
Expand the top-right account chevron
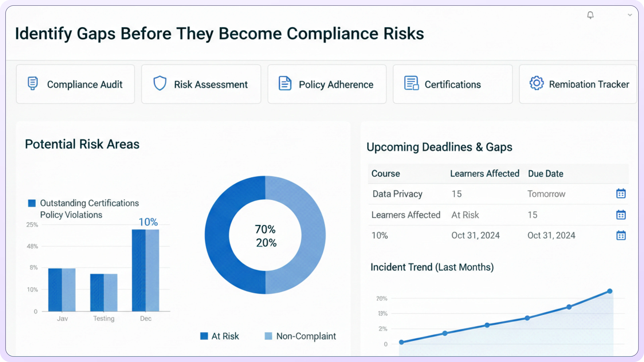pos(630,15)
